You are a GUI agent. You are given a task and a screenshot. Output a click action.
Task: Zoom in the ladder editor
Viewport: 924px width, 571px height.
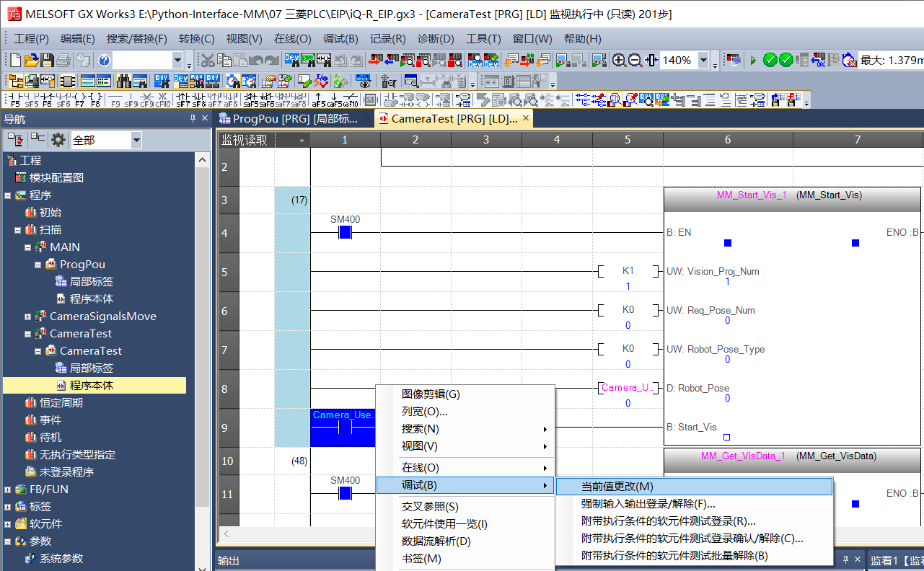tap(619, 61)
